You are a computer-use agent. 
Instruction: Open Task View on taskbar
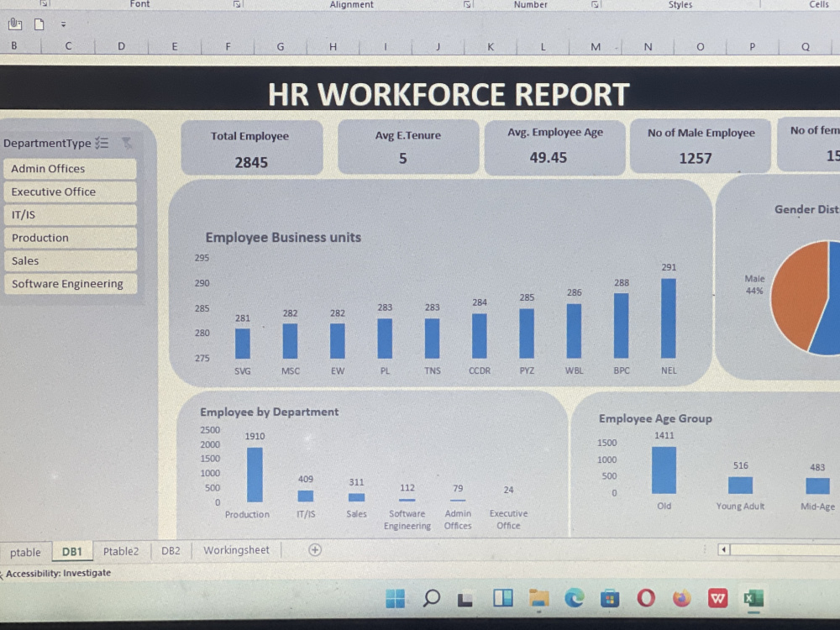[465, 599]
